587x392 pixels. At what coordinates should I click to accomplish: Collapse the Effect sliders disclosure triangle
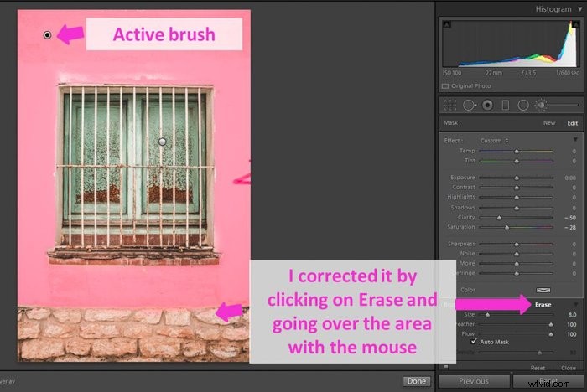[575, 140]
